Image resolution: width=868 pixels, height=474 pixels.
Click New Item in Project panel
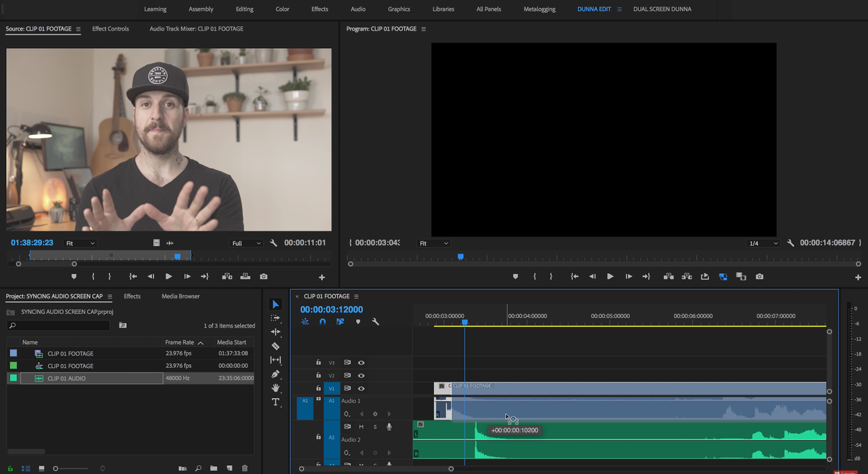click(x=229, y=468)
